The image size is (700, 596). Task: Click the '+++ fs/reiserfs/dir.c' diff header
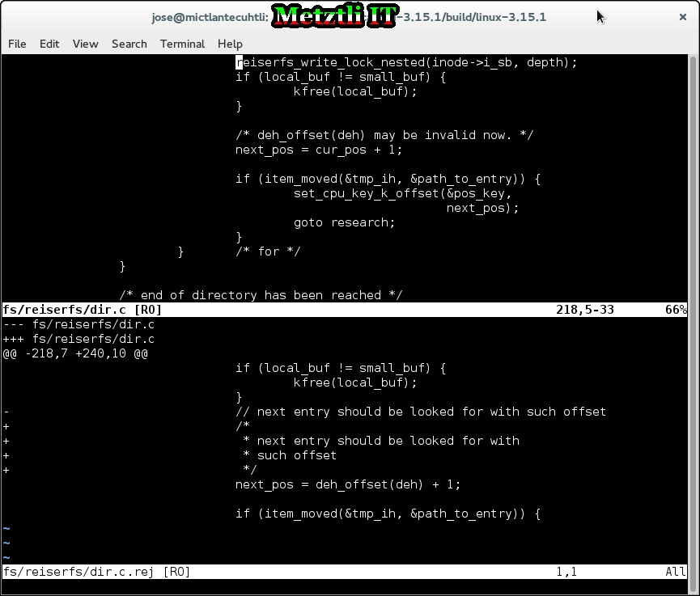(x=78, y=339)
